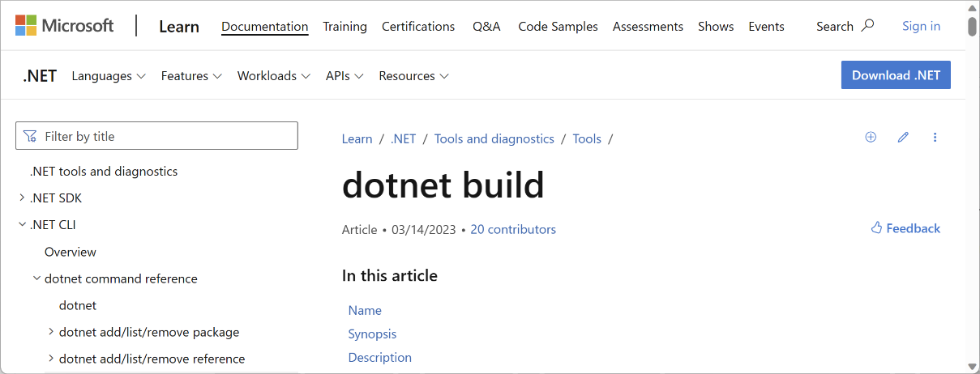The width and height of the screenshot is (980, 374).
Task: Click the Sign in link
Action: 921,26
